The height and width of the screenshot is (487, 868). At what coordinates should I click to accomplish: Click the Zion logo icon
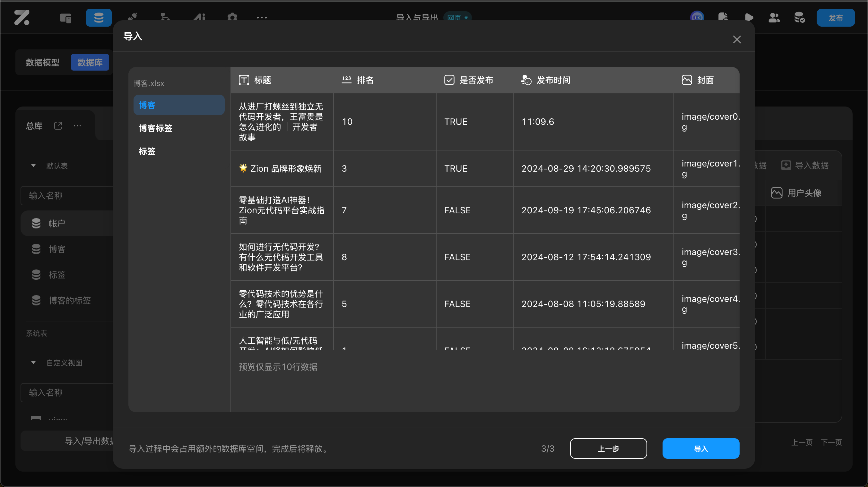pyautogui.click(x=22, y=18)
